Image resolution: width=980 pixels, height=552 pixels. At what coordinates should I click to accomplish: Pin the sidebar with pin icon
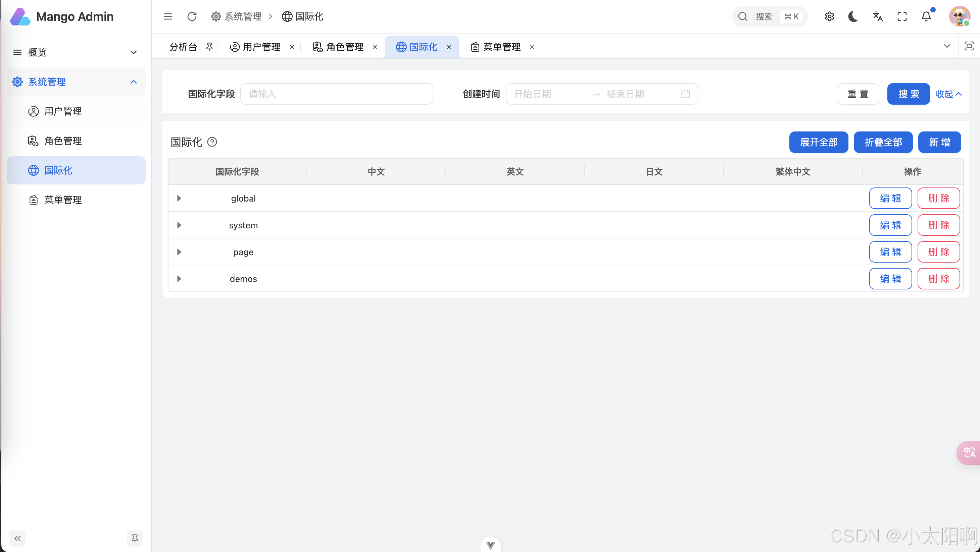tap(135, 538)
